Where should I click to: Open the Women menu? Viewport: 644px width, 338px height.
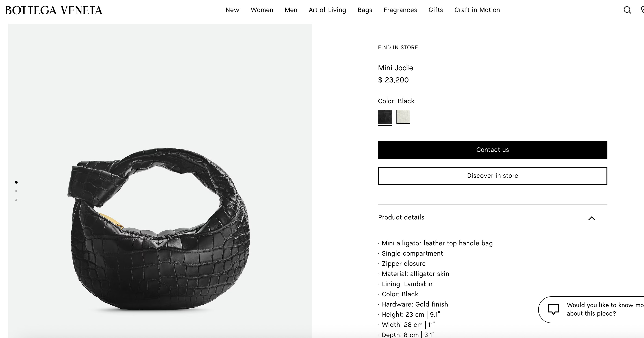click(x=262, y=10)
